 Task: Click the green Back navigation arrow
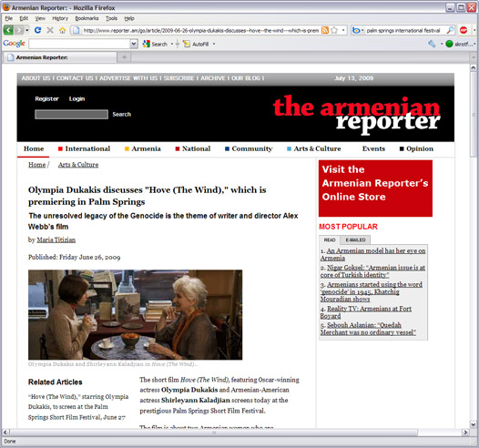[8, 30]
